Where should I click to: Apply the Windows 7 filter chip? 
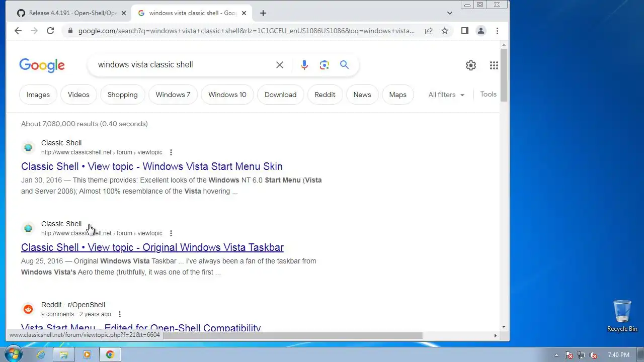click(x=173, y=95)
